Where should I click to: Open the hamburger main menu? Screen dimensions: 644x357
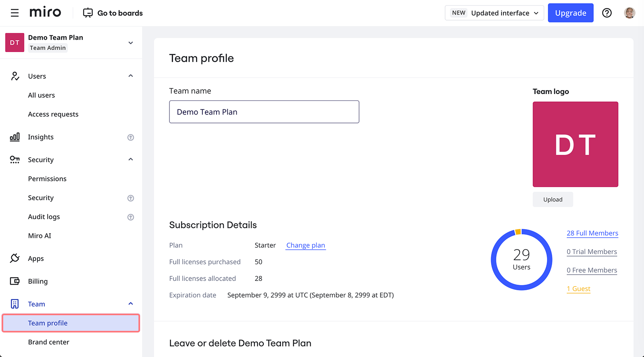(15, 13)
